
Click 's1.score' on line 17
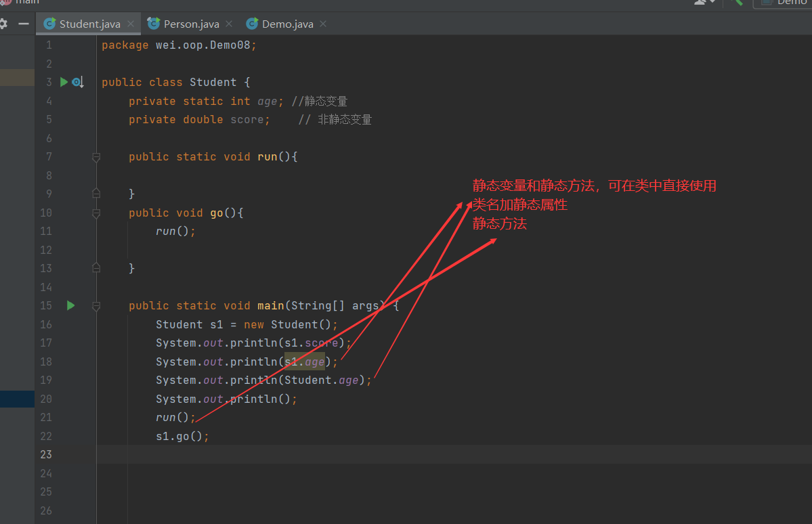[312, 343]
